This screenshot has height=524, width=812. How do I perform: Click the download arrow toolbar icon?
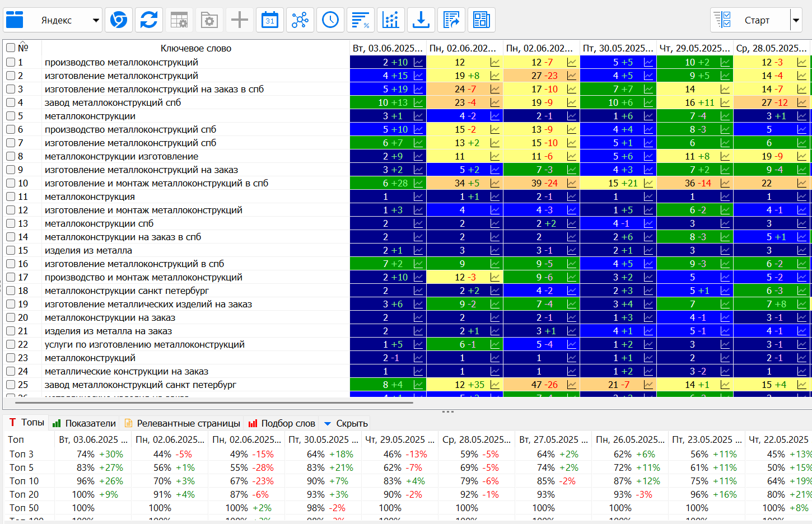coord(421,20)
